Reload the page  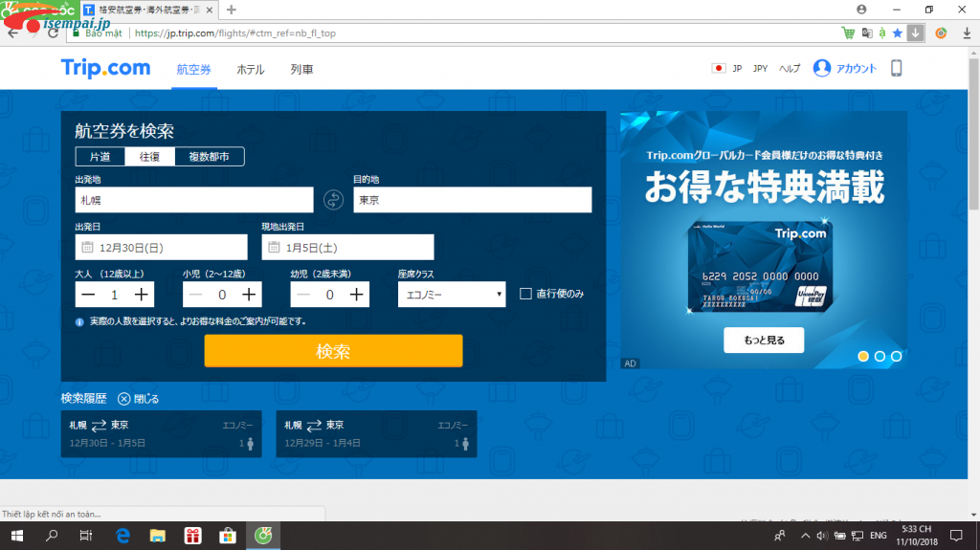54,33
